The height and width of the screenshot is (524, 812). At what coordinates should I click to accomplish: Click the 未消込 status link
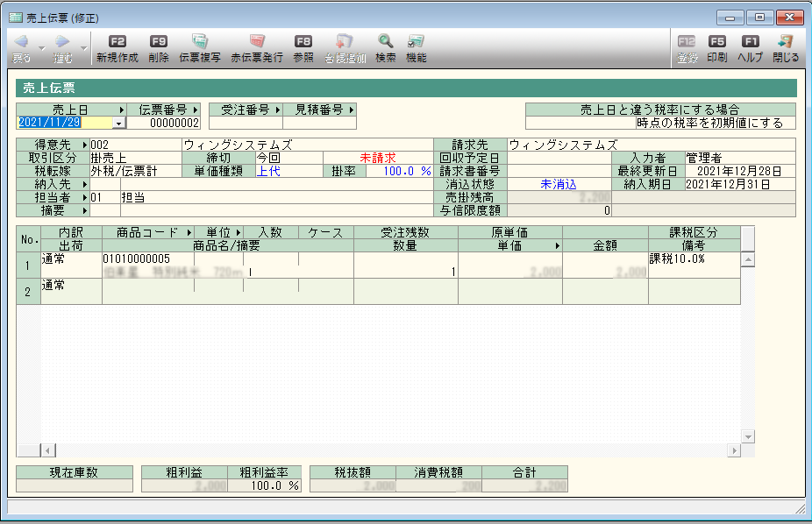559,184
